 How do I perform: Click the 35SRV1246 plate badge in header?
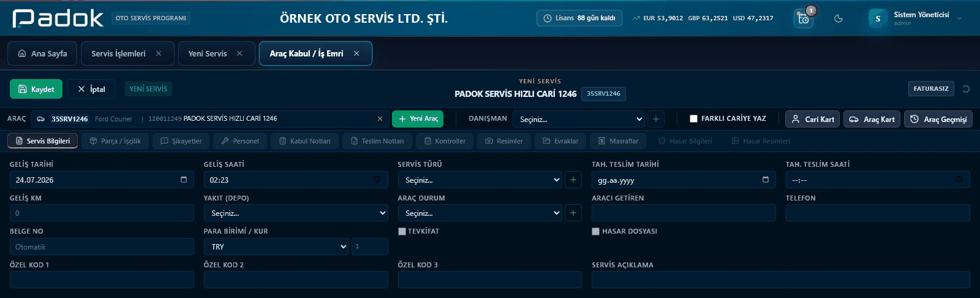click(x=603, y=94)
